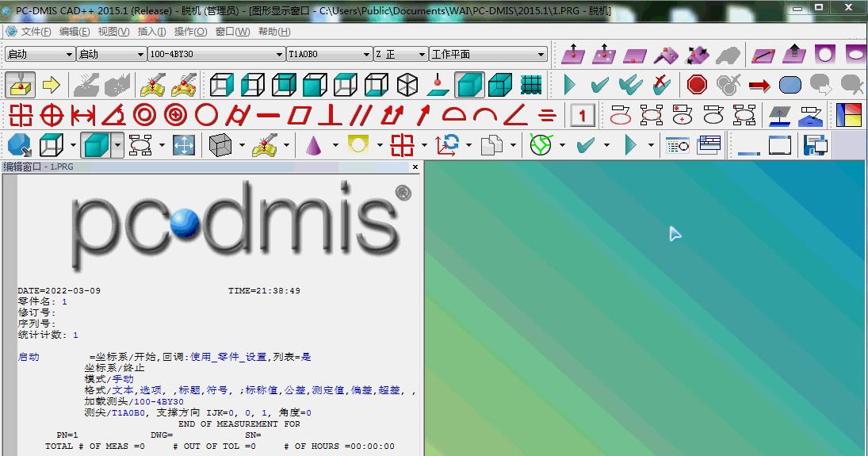
Task: Click the keyed-in dimension '1' button
Action: coord(582,115)
